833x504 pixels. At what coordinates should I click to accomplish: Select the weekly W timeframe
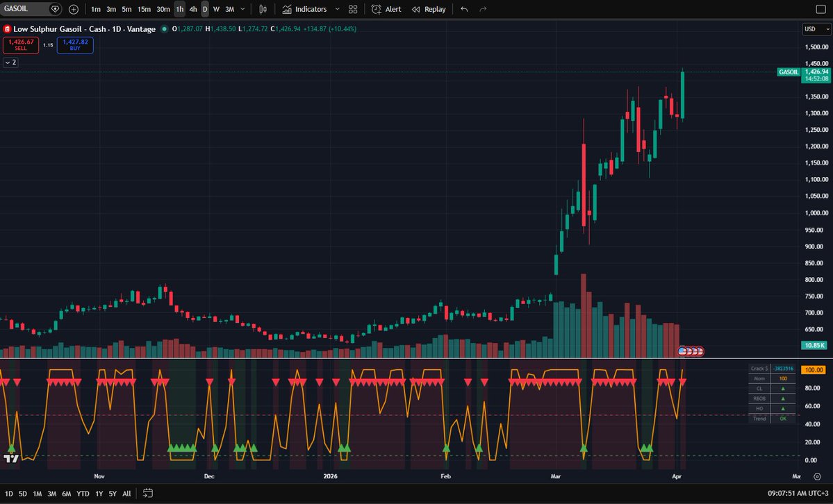tap(216, 9)
